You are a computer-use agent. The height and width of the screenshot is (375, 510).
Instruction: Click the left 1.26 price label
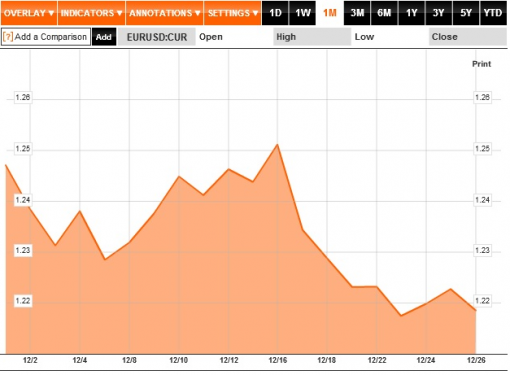(x=23, y=97)
